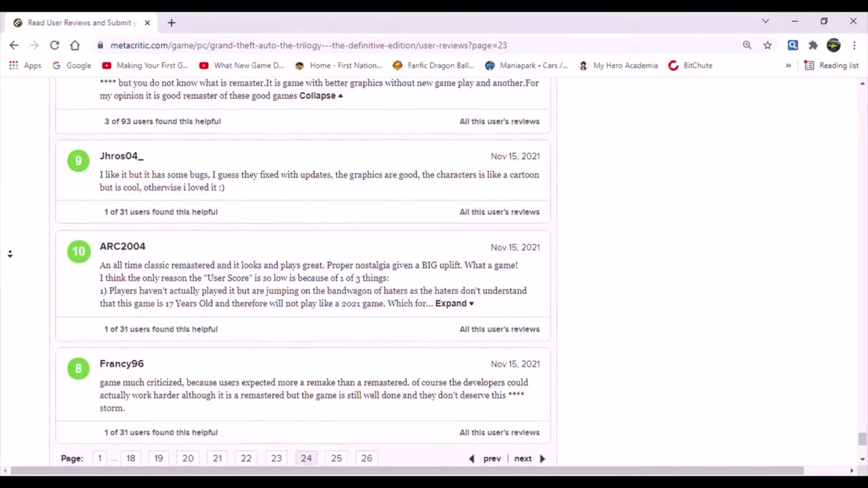Viewport: 868px width, 488px height.
Task: Open 'Home - First Nation...' bookmark
Action: 338,66
